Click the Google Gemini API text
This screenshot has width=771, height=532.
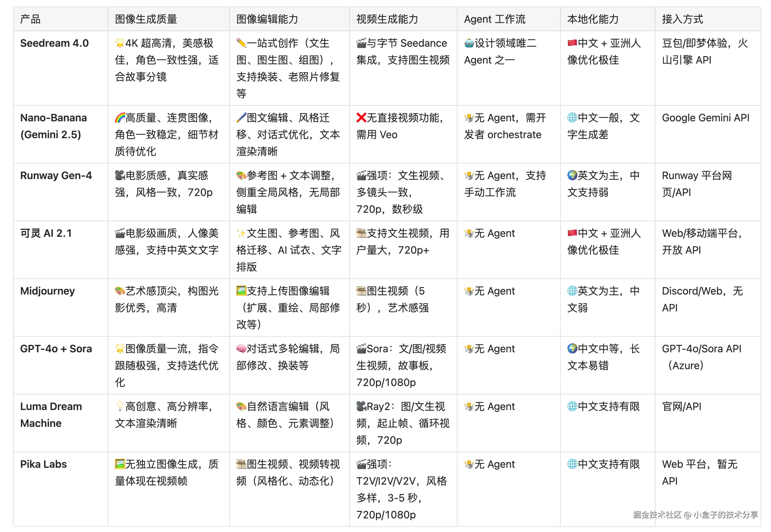(x=705, y=118)
